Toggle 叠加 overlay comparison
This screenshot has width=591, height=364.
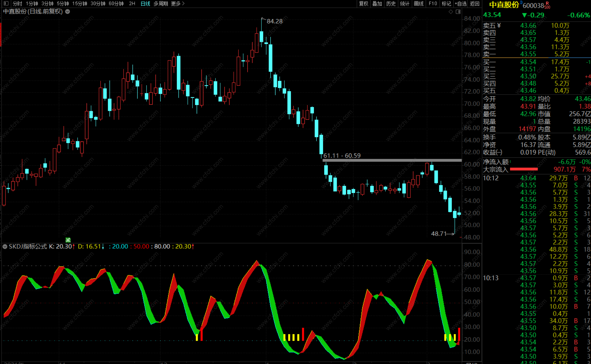[x=377, y=4]
